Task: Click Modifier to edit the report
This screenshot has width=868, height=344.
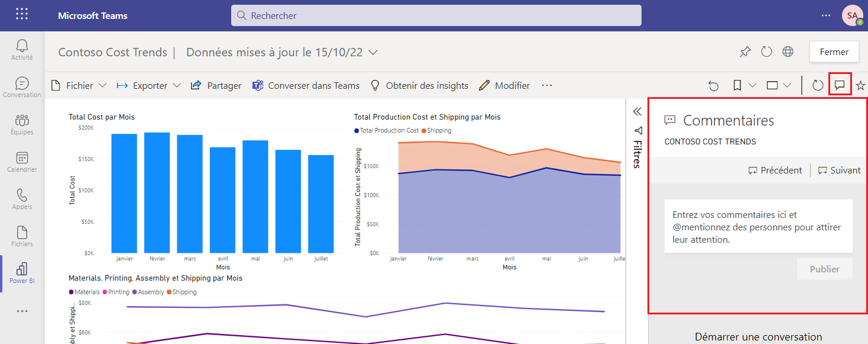Action: pyautogui.click(x=504, y=86)
